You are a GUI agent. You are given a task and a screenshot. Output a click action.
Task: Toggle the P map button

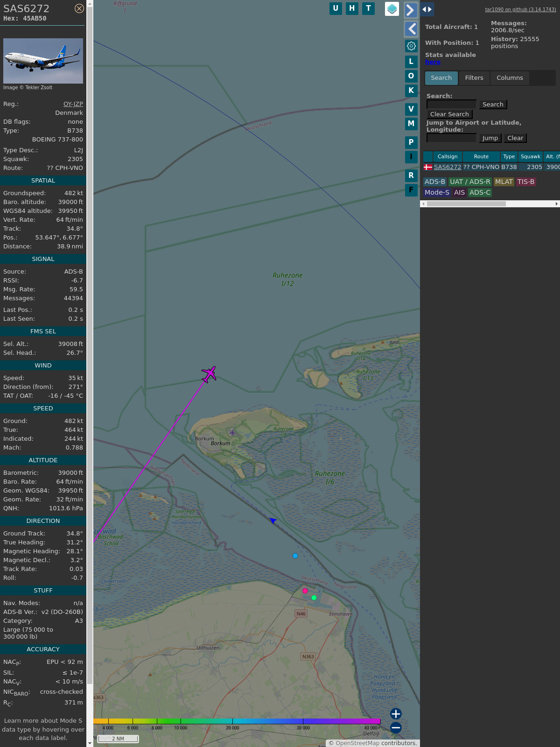411,142
